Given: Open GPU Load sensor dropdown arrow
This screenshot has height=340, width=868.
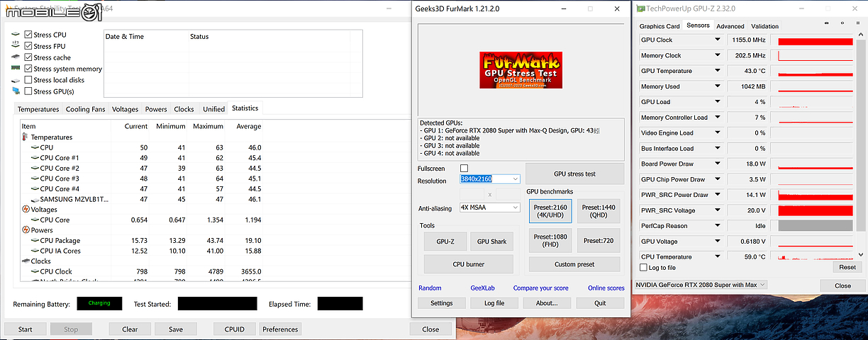Looking at the screenshot, I should [x=717, y=102].
